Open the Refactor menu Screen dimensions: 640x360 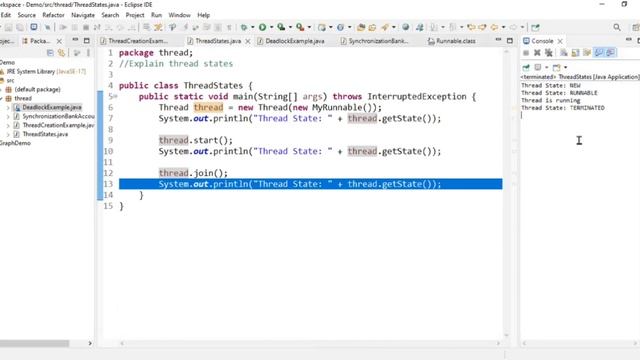(53, 15)
